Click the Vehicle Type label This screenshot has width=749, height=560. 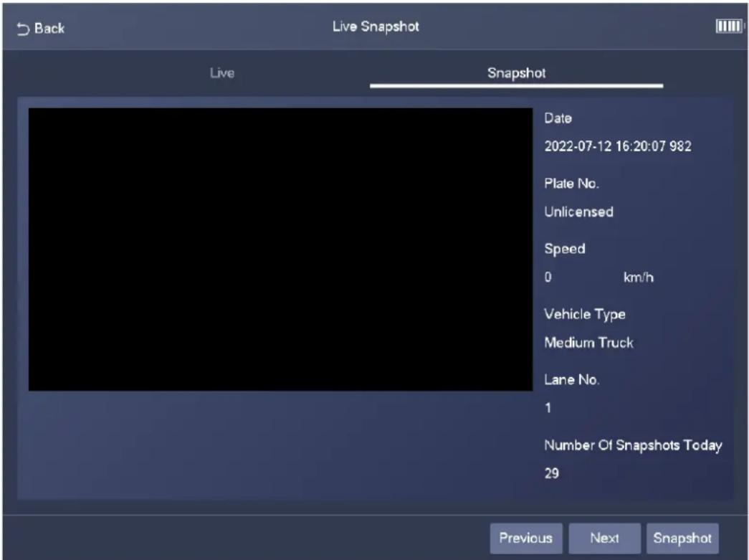[585, 314]
